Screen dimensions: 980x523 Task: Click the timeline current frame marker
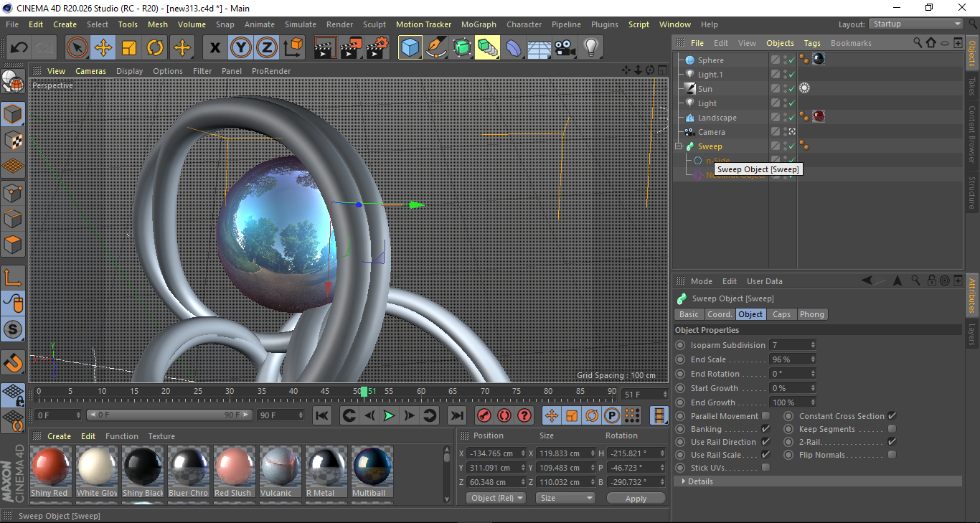coord(364,392)
